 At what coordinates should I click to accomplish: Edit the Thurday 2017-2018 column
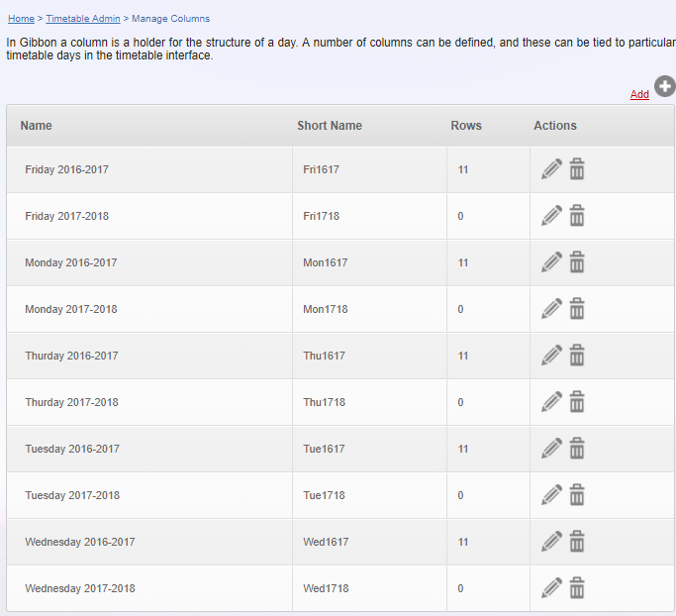point(551,402)
